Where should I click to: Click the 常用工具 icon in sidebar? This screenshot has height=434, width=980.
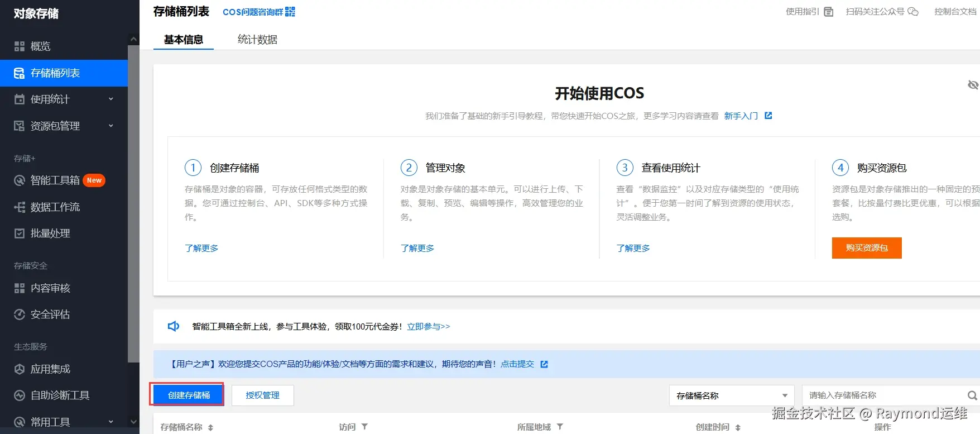coord(20,422)
